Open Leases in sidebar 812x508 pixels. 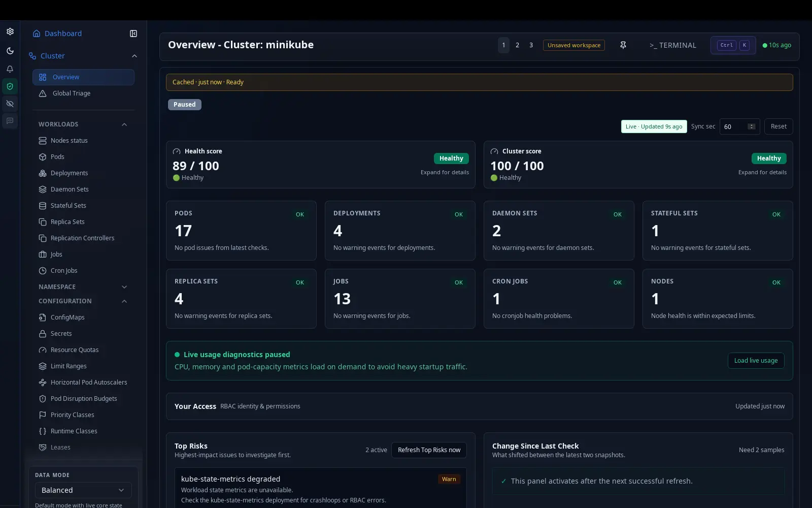[83, 448]
